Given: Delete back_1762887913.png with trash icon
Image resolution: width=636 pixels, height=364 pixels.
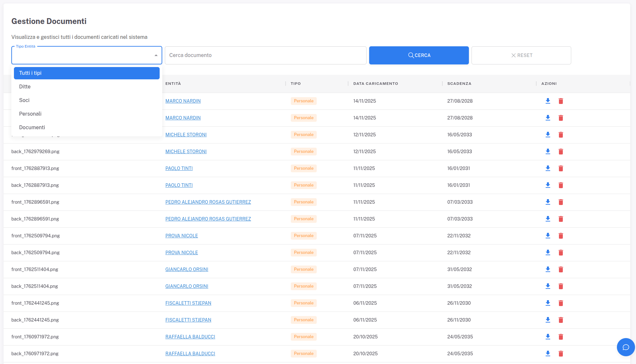Looking at the screenshot, I should coord(561,185).
